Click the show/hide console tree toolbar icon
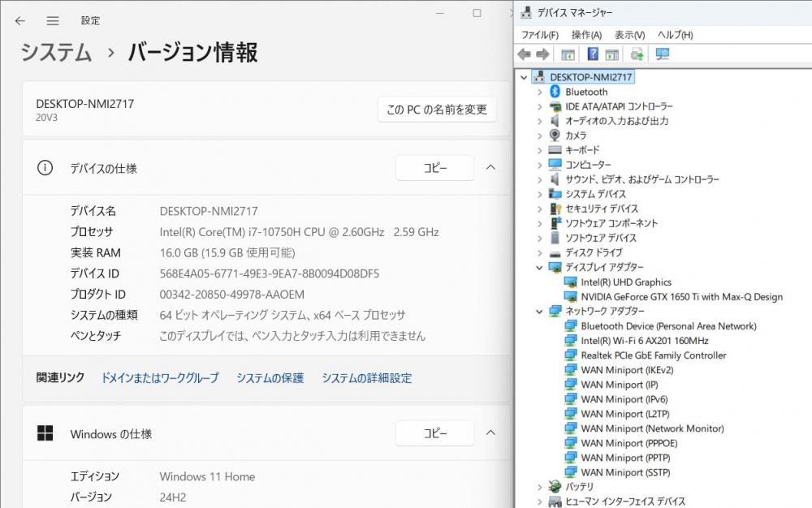This screenshot has width=812, height=508. click(x=568, y=54)
